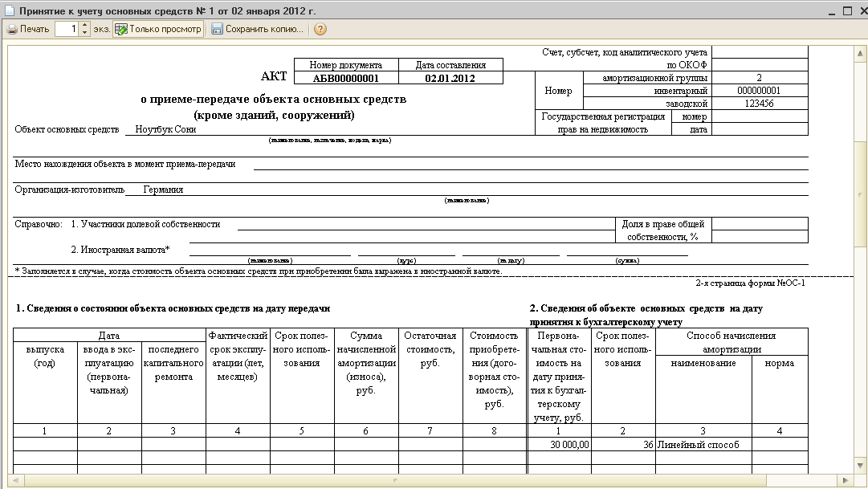This screenshot has height=489, width=868.
Task: Select Линейный способ cell
Action: [x=703, y=445]
